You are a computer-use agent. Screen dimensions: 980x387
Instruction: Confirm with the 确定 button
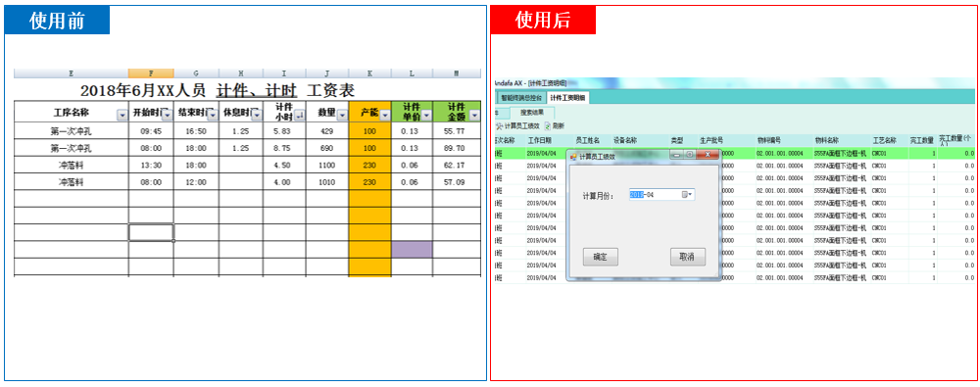pos(601,257)
